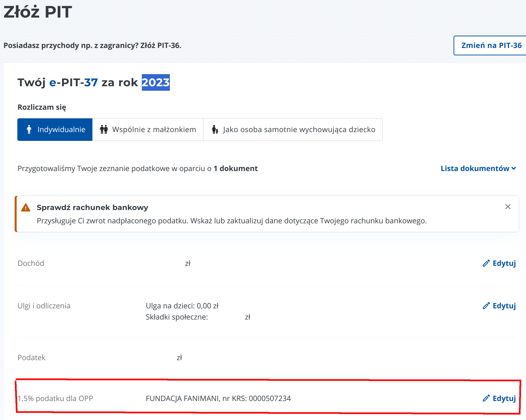Click the orange warning triangle icon

[26, 208]
